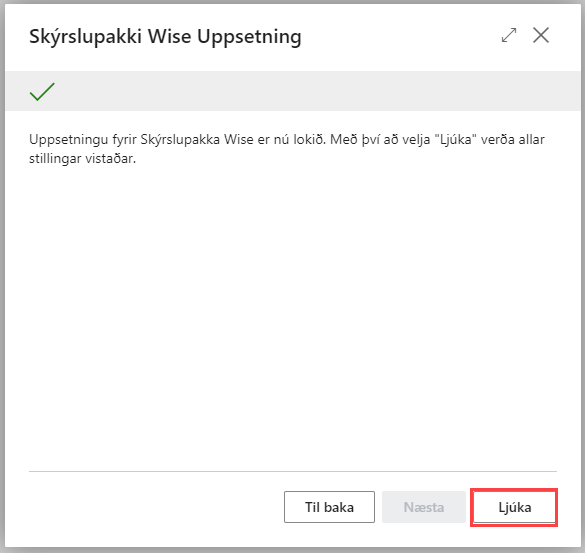Click the word Skýrslupakki in the title

click(85, 37)
